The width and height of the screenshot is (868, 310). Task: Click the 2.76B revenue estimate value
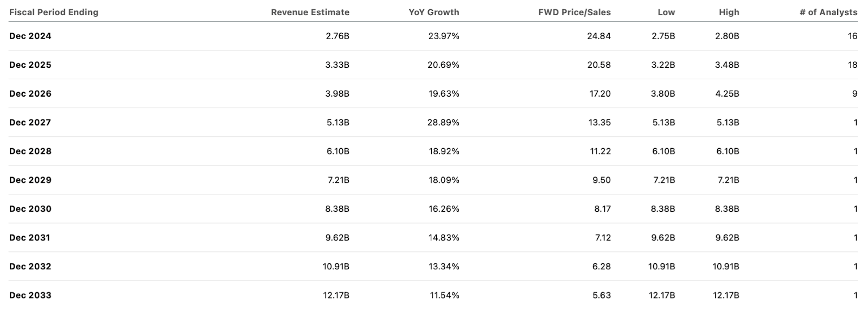pos(337,36)
